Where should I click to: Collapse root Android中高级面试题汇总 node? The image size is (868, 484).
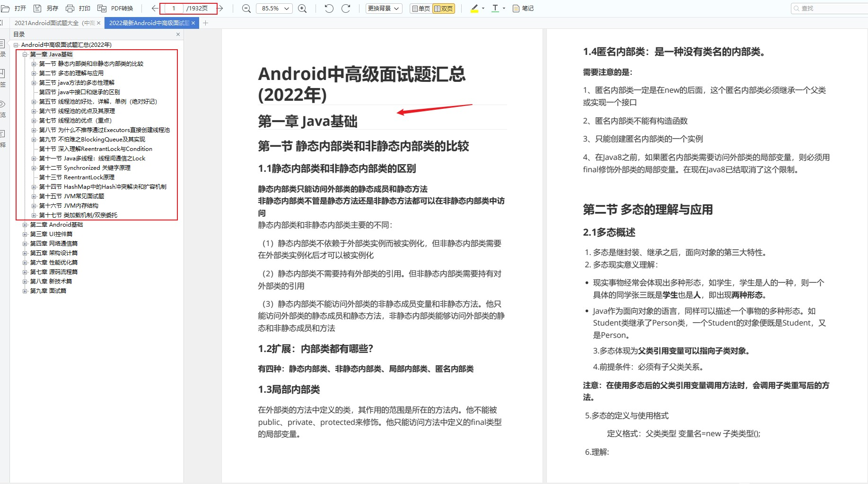coord(16,45)
